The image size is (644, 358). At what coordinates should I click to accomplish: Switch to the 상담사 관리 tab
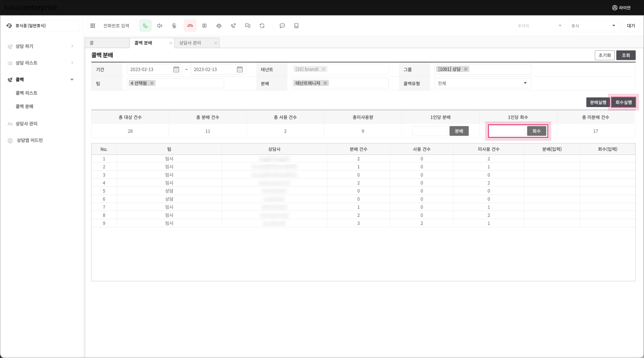pos(190,43)
